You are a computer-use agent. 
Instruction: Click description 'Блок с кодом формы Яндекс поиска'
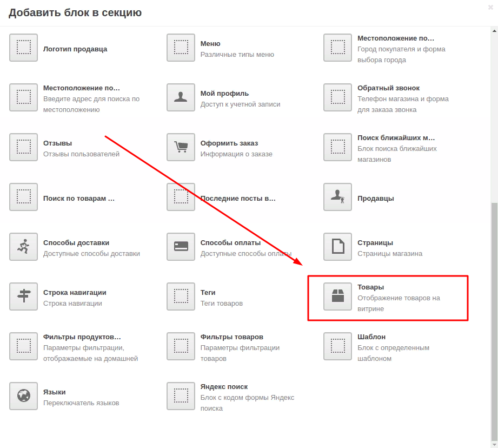point(248,403)
